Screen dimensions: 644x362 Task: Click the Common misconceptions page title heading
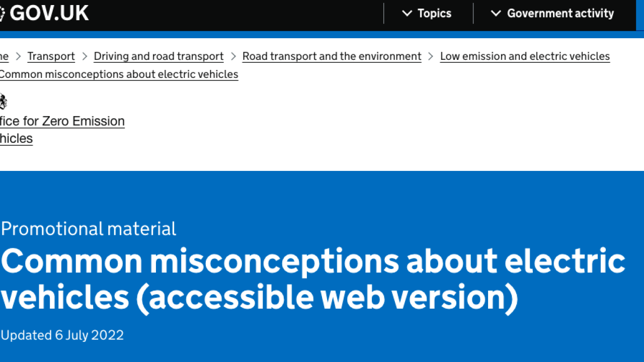coord(313,279)
